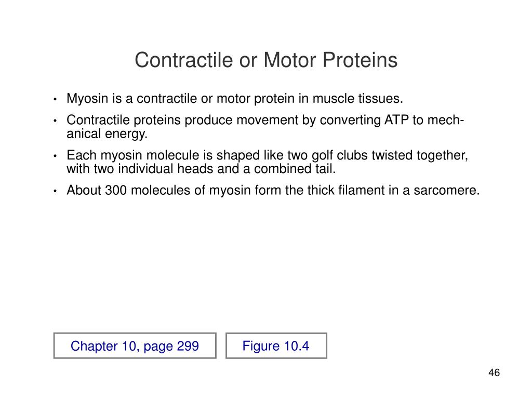This screenshot has height=399, width=532.
Task: Click the word "ATP" in the second bullet
Action: 396,120
